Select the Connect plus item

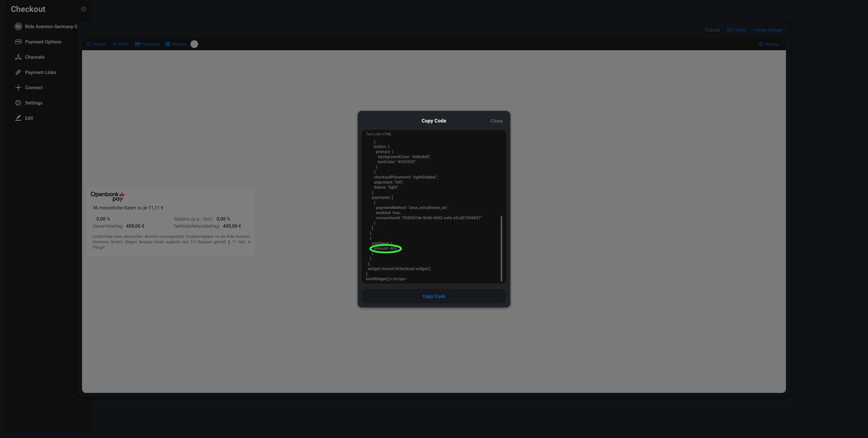[x=29, y=88]
